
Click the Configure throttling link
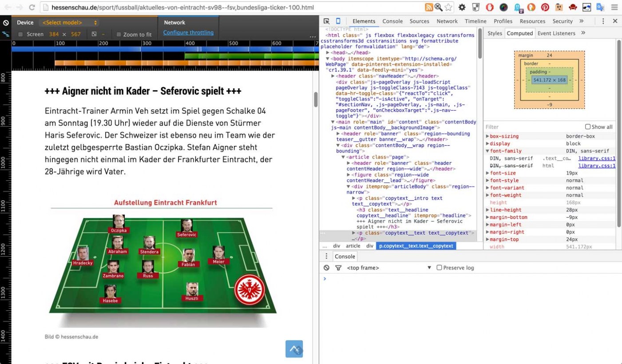(188, 32)
